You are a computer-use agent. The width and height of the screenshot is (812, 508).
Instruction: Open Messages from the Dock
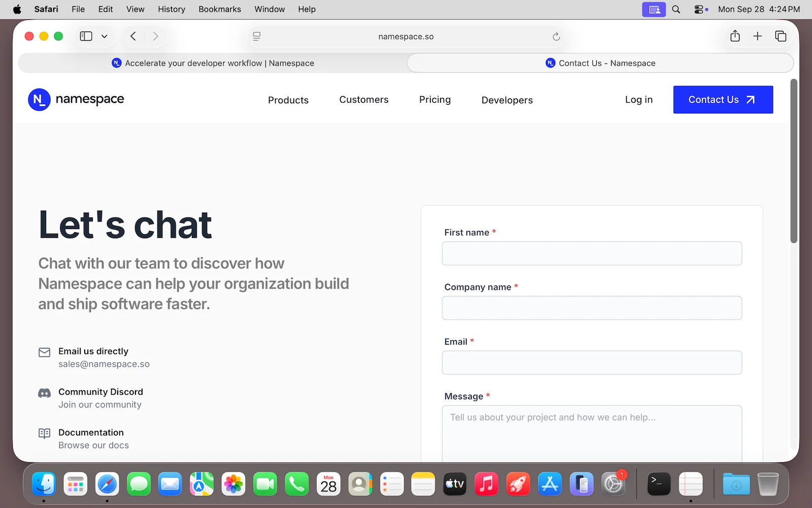[x=139, y=484]
